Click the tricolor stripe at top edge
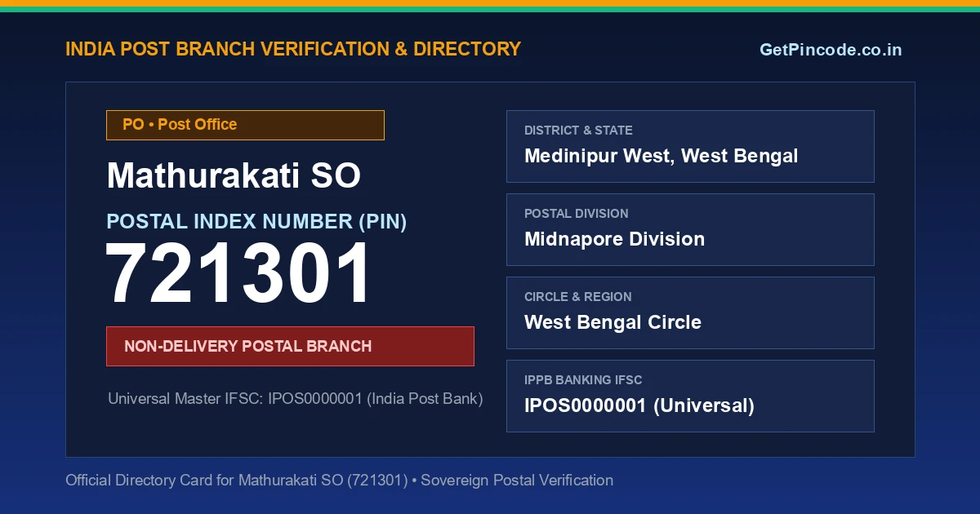This screenshot has height=514, width=980. pyautogui.click(x=490, y=6)
